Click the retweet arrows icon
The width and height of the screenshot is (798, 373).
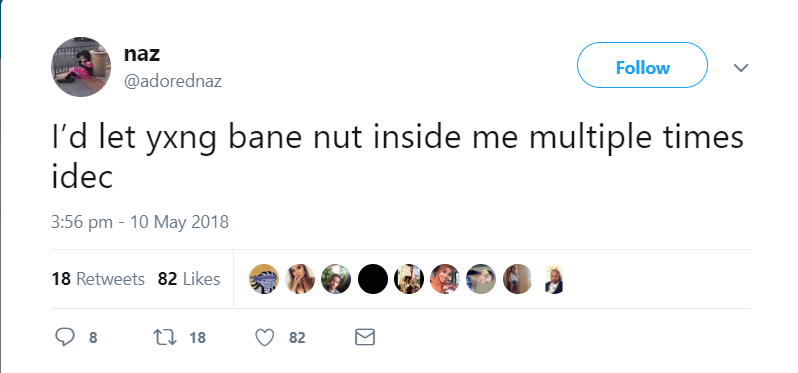(x=164, y=337)
